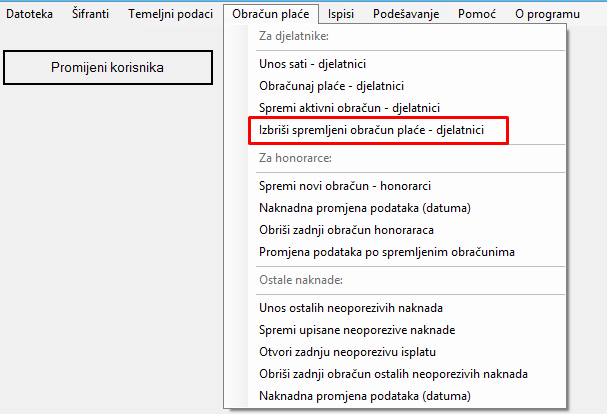Open the Pomoć menu
This screenshot has width=607, height=414.
pyautogui.click(x=477, y=15)
